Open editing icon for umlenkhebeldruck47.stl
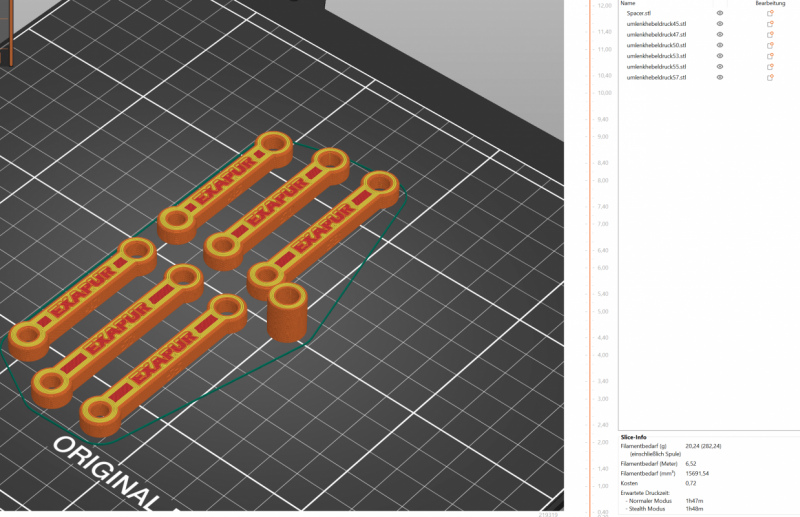This screenshot has height=517, width=800. click(x=770, y=35)
